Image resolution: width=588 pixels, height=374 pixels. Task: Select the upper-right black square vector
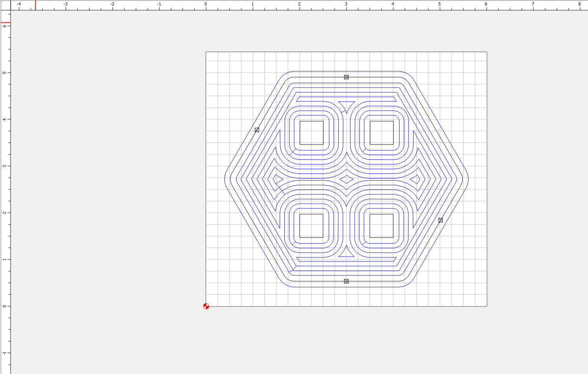point(382,133)
